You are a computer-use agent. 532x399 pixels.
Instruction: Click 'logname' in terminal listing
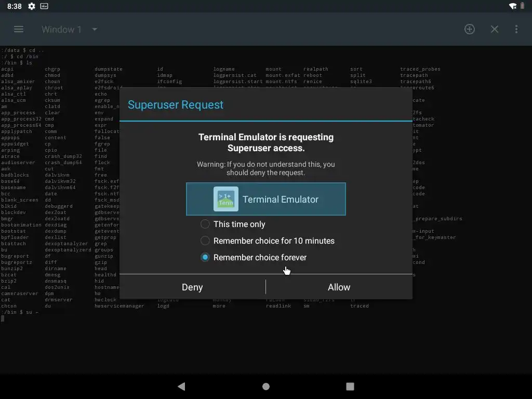tap(224, 69)
